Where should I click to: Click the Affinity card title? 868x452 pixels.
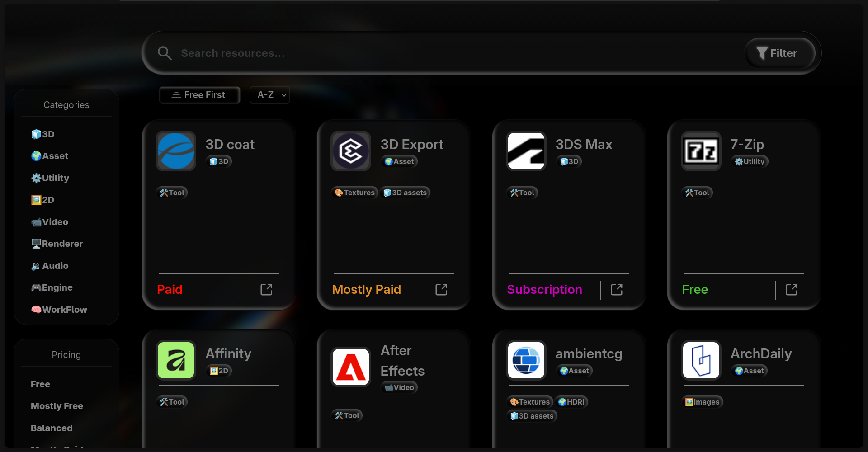(x=228, y=354)
